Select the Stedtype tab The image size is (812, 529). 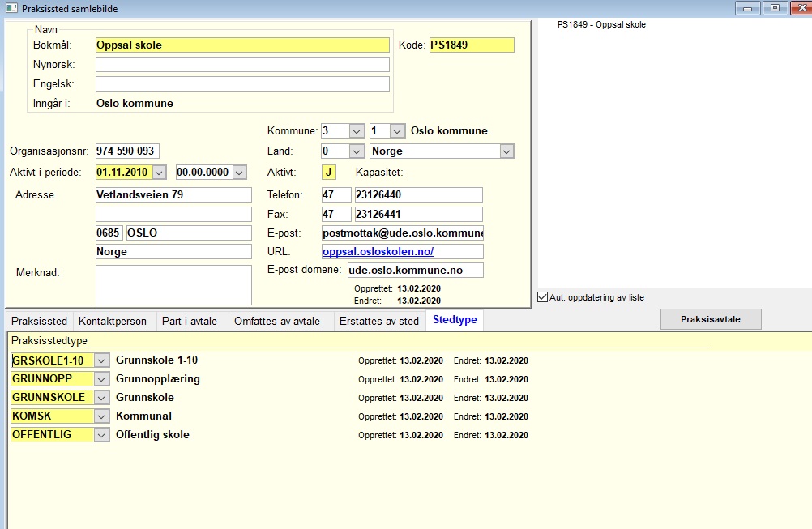[455, 320]
